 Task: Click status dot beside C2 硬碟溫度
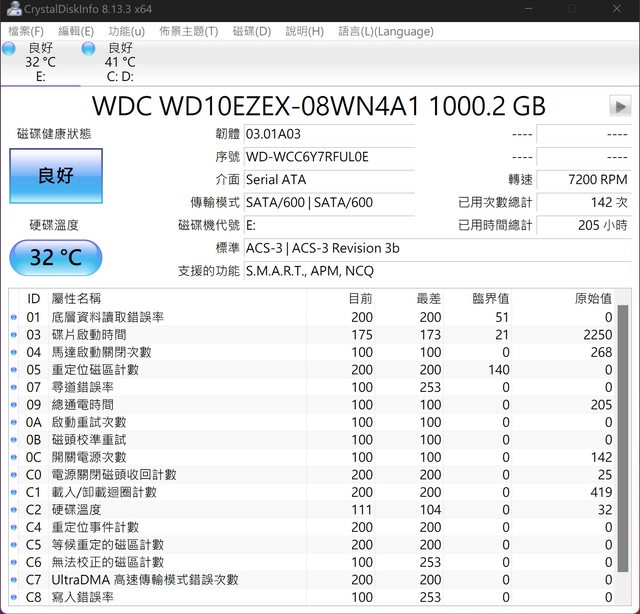tap(14, 510)
